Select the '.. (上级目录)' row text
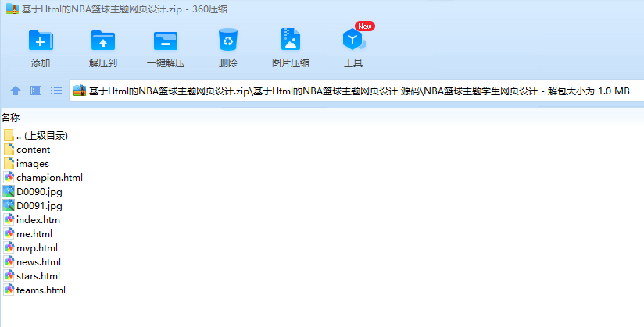The image size is (644, 327). pos(42,135)
